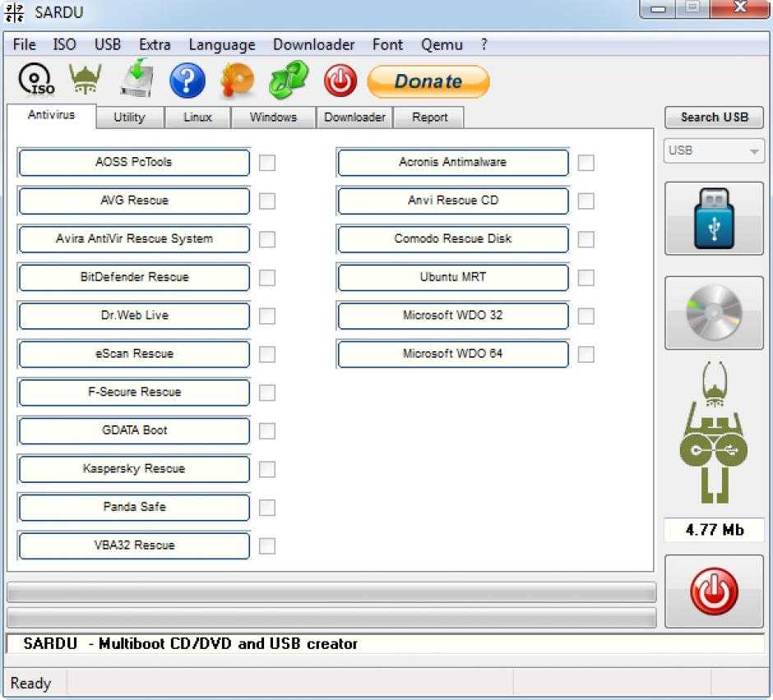The image size is (773, 700).
Task: Click the Microsoft WDO 32 button
Action: 453,316
